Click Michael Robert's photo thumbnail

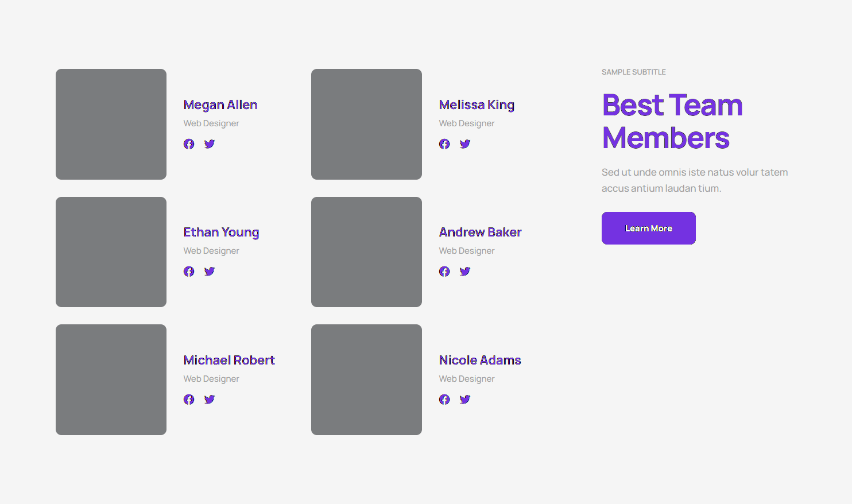[111, 379]
